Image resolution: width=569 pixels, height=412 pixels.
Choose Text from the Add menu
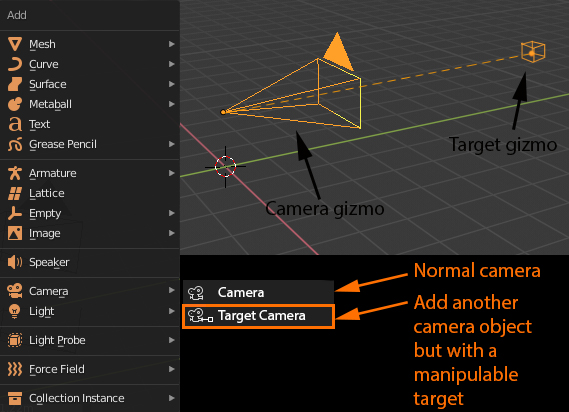tap(90, 124)
